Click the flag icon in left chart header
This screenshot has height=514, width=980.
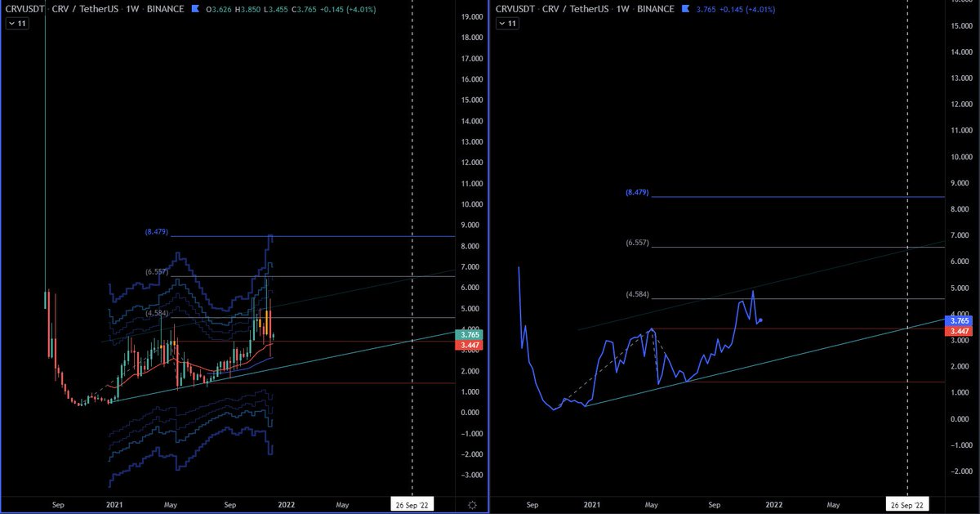coord(194,10)
